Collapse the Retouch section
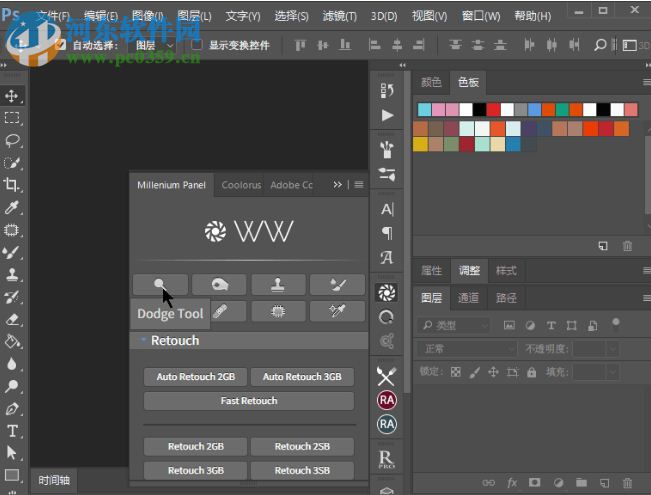Viewport: 651px width, 495px height. tap(143, 340)
